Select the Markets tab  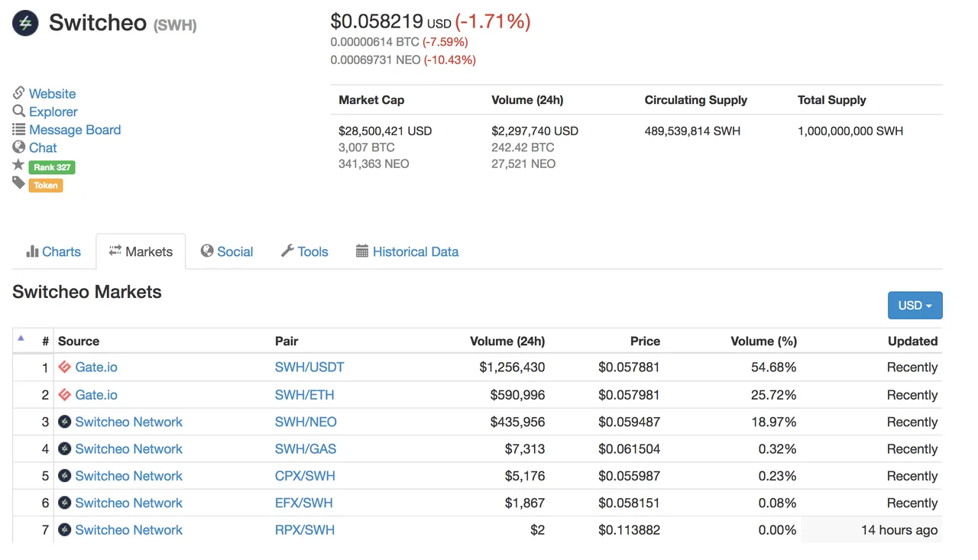[141, 251]
